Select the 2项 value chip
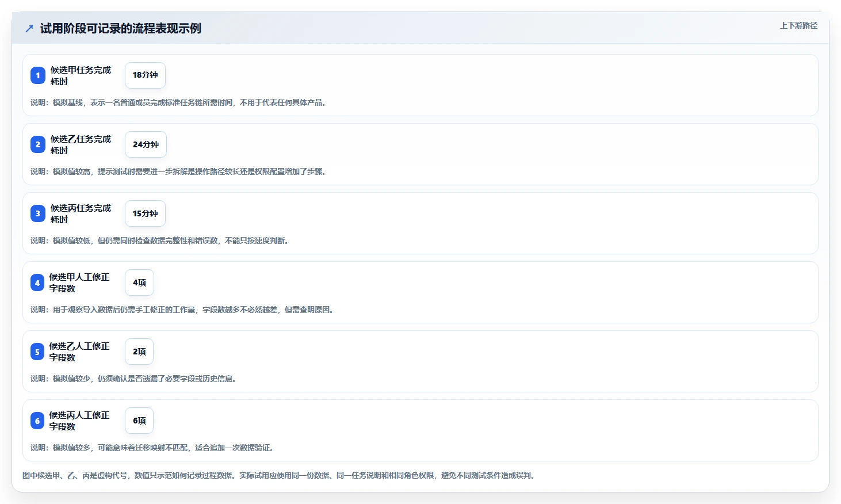The height and width of the screenshot is (504, 841). (139, 352)
